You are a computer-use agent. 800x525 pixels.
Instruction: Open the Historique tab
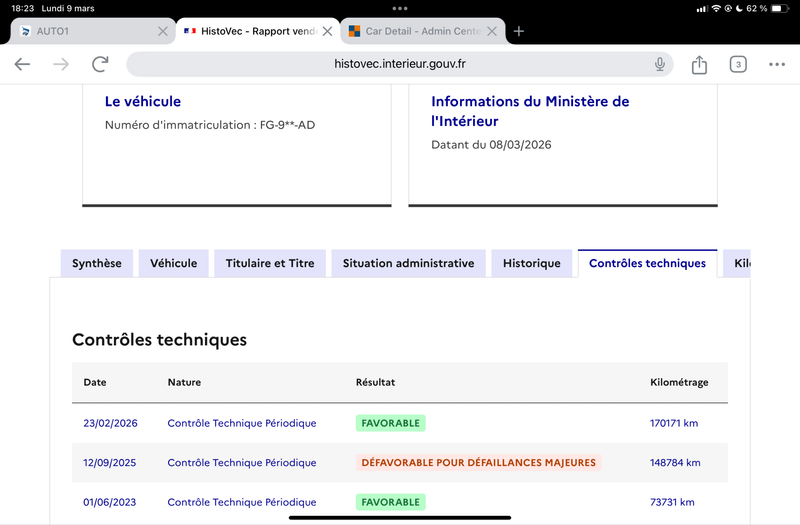tap(531, 263)
